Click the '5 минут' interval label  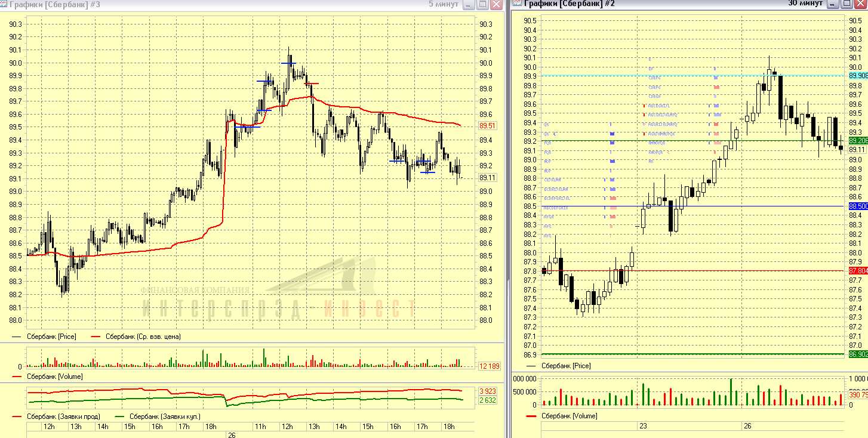click(444, 4)
